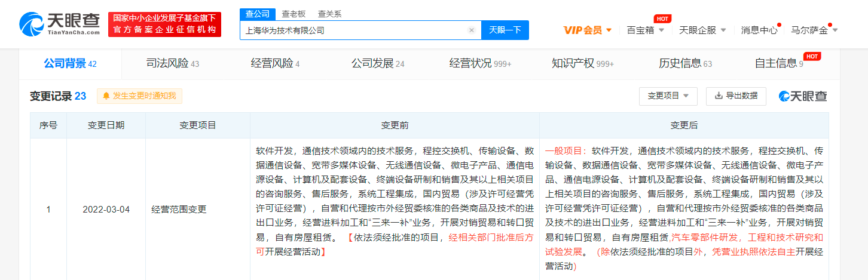Select the 变更后 column header
The image size is (868, 280).
coord(684,125)
